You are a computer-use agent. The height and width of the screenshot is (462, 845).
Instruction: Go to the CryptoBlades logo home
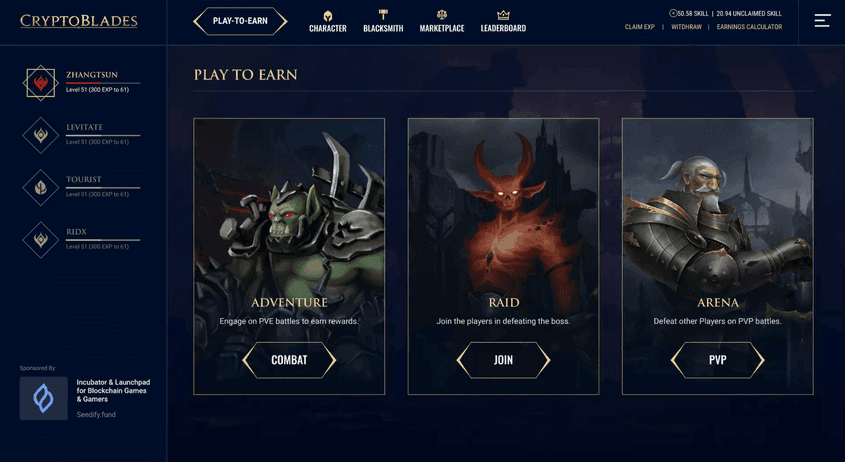pyautogui.click(x=79, y=21)
